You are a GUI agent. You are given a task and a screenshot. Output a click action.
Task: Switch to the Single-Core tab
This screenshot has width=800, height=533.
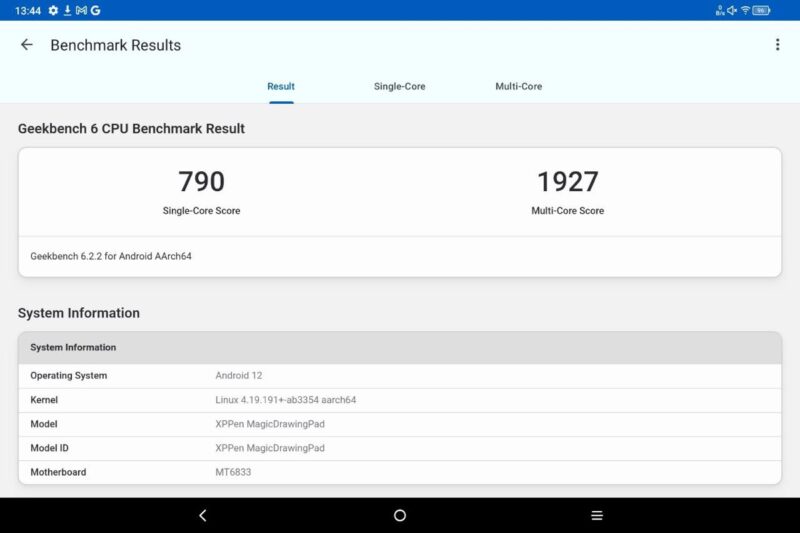click(399, 87)
